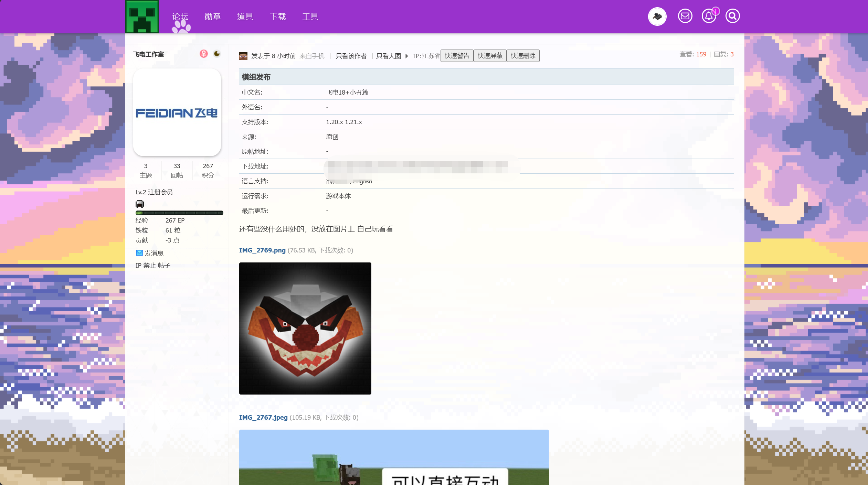Screen dimensions: 868x485
Task: Click the 1.20.x 1.21.x version value
Action: click(344, 122)
